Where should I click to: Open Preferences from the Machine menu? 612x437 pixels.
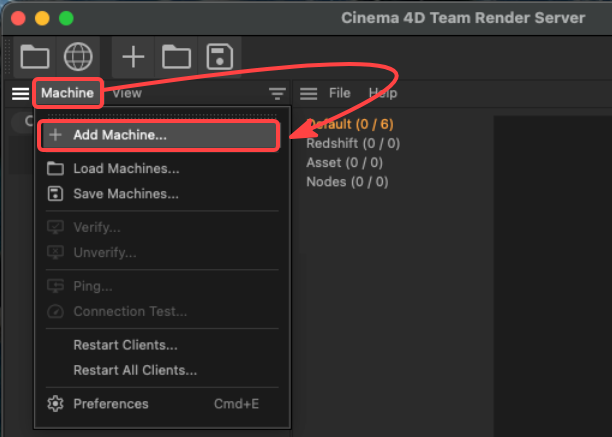(x=162, y=404)
